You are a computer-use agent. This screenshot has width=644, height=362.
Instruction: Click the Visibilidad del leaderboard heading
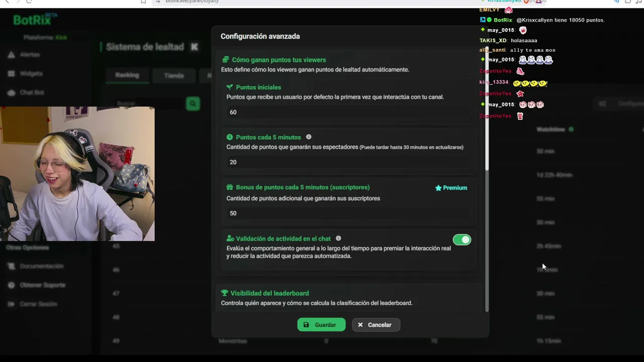point(270,293)
